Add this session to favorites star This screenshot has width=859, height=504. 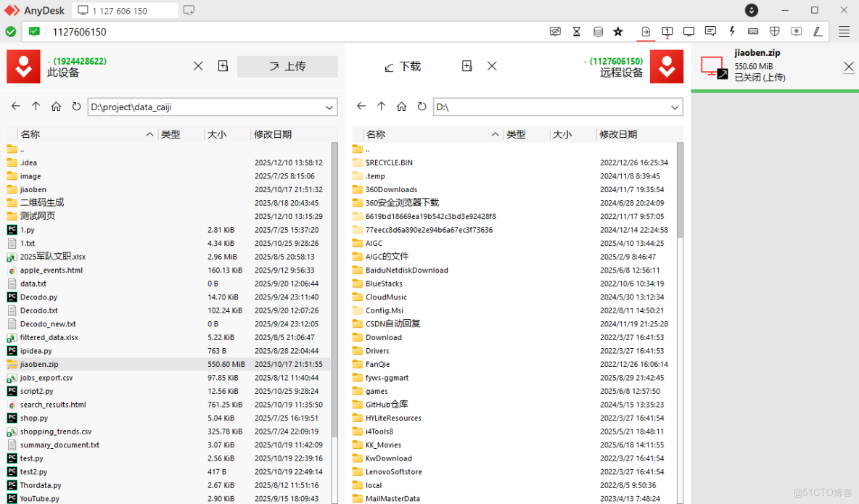pos(619,31)
